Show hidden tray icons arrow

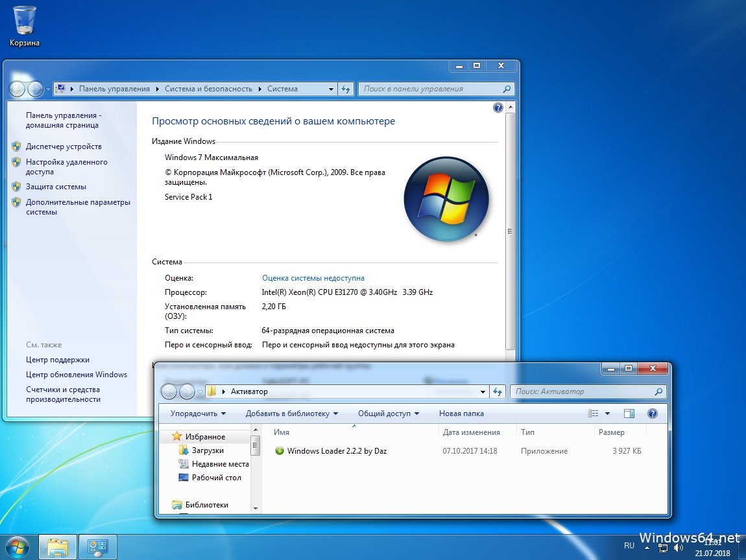[x=647, y=548]
